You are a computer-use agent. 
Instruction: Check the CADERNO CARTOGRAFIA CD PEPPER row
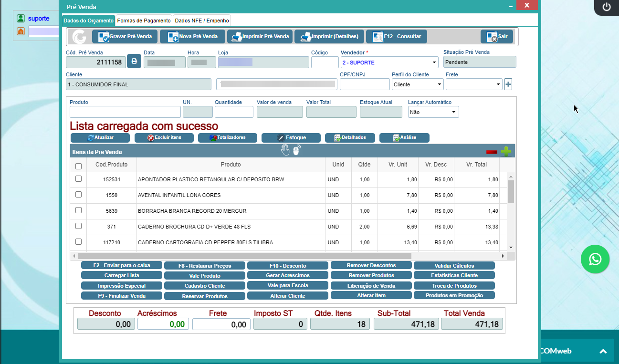tap(79, 242)
